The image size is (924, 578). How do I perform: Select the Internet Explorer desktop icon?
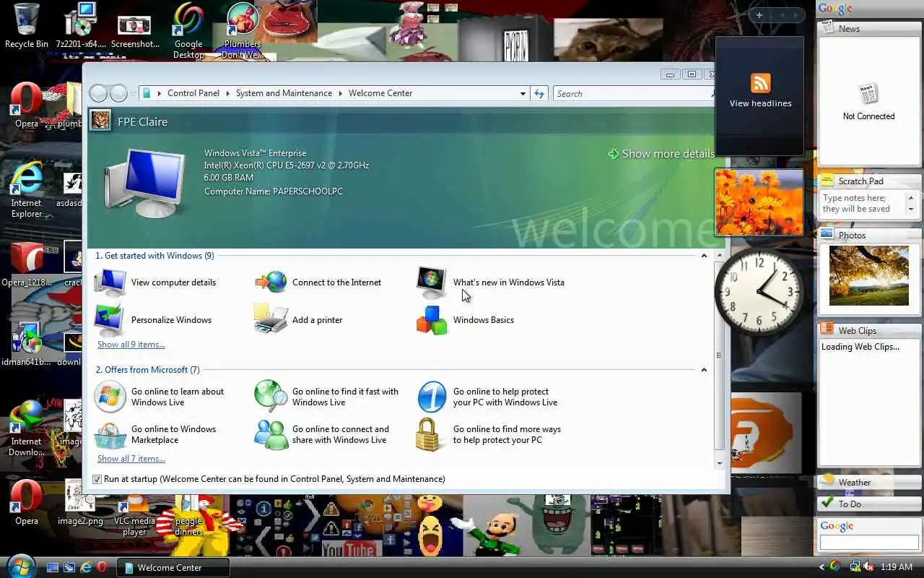pyautogui.click(x=27, y=189)
